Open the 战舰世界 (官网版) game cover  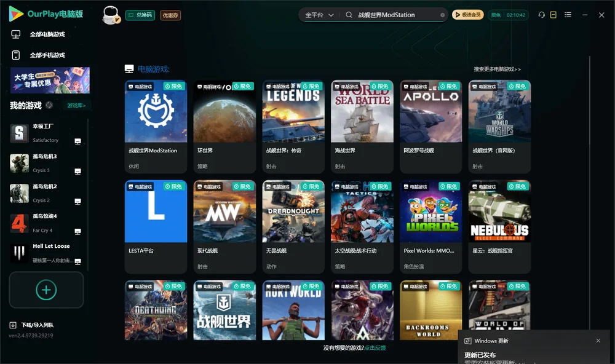click(x=499, y=111)
